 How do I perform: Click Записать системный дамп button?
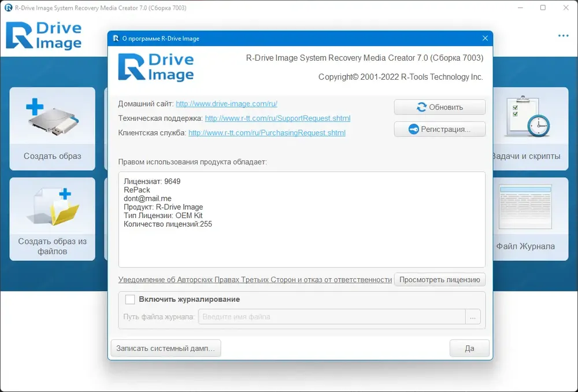tap(165, 348)
